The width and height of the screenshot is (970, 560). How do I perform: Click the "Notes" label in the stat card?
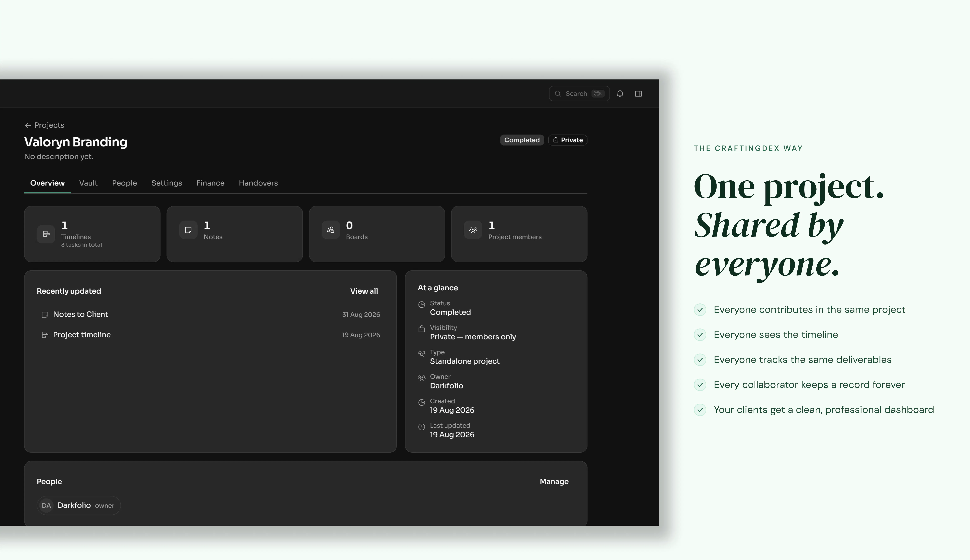(213, 237)
